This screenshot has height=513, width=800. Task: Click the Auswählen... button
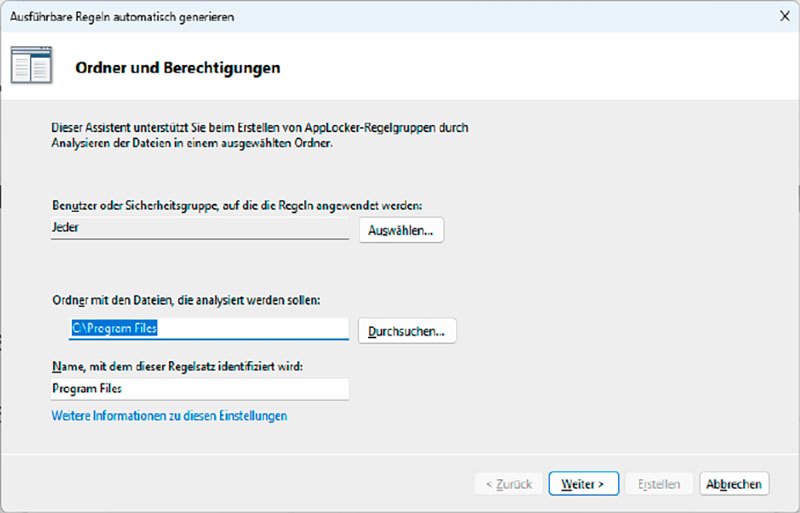[400, 230]
